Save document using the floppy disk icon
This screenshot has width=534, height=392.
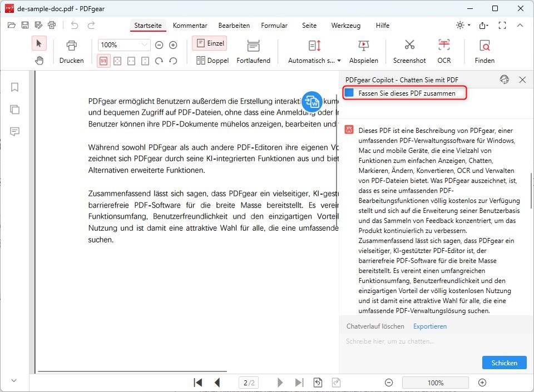pyautogui.click(x=25, y=25)
